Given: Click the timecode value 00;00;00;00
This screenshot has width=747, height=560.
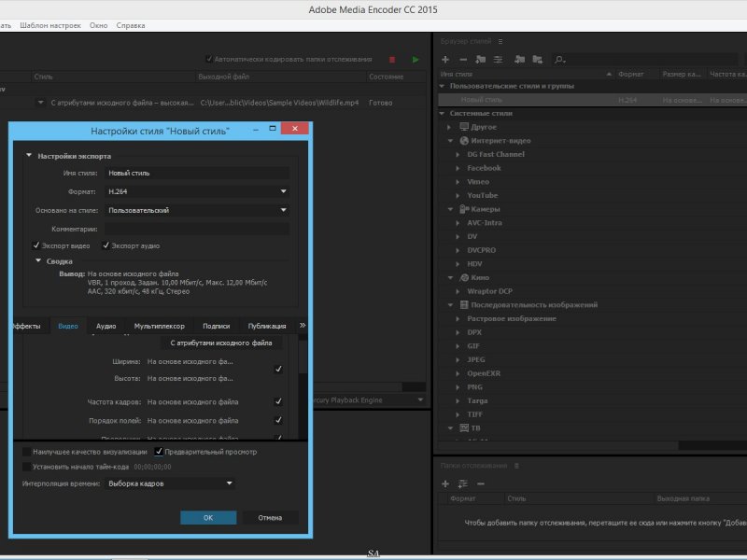Looking at the screenshot, I should click(x=152, y=467).
